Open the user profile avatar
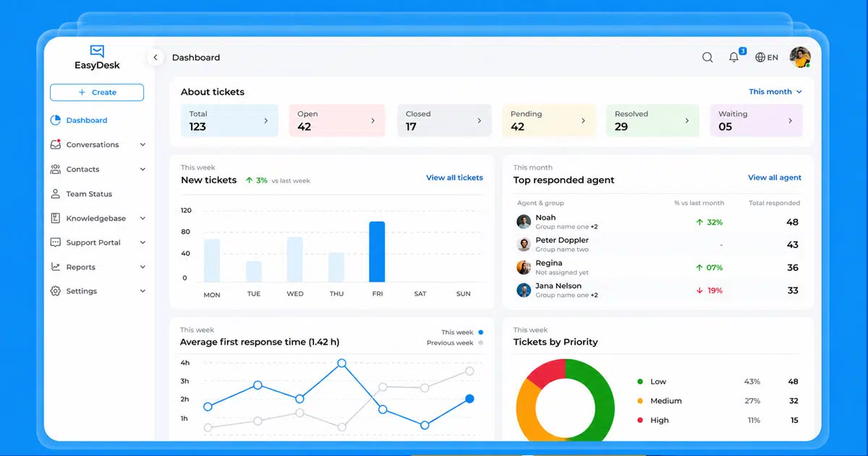This screenshot has width=868, height=456. point(800,57)
